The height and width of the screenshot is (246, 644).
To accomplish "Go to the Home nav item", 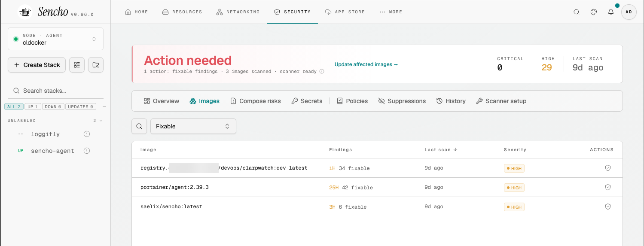I will coord(136,12).
